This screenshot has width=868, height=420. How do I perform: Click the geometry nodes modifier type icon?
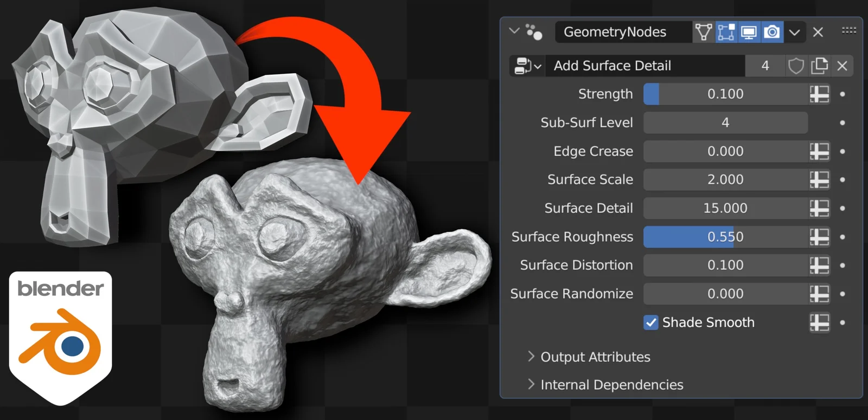tap(534, 32)
